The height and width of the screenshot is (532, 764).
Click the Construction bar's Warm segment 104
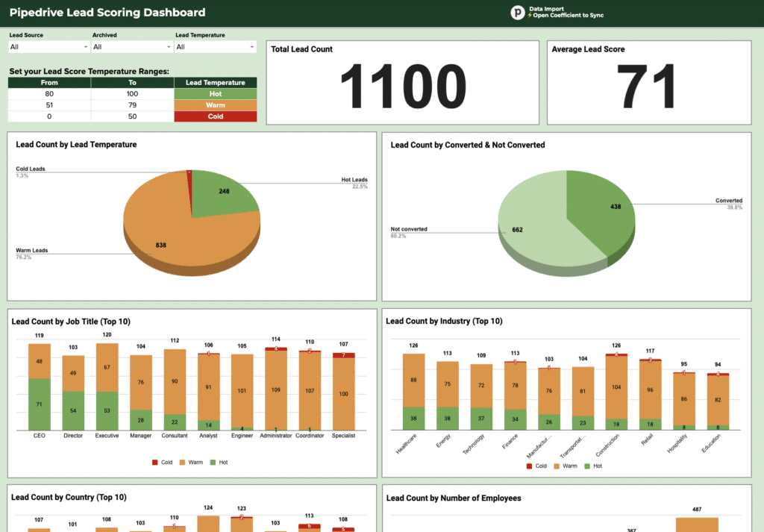pos(616,387)
